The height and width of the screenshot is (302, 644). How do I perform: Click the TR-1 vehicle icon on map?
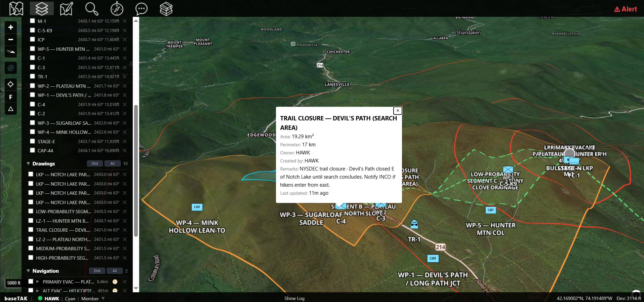tap(414, 224)
